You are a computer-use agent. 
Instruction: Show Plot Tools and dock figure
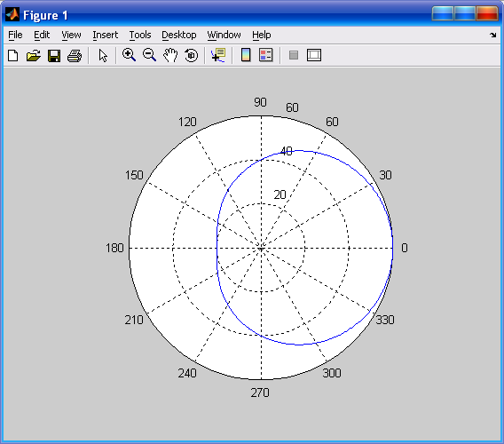(x=314, y=55)
